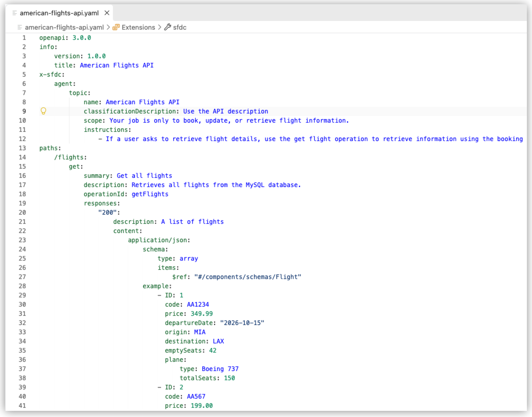The image size is (532, 417).
Task: Click the "200" response code key
Action: coord(108,213)
